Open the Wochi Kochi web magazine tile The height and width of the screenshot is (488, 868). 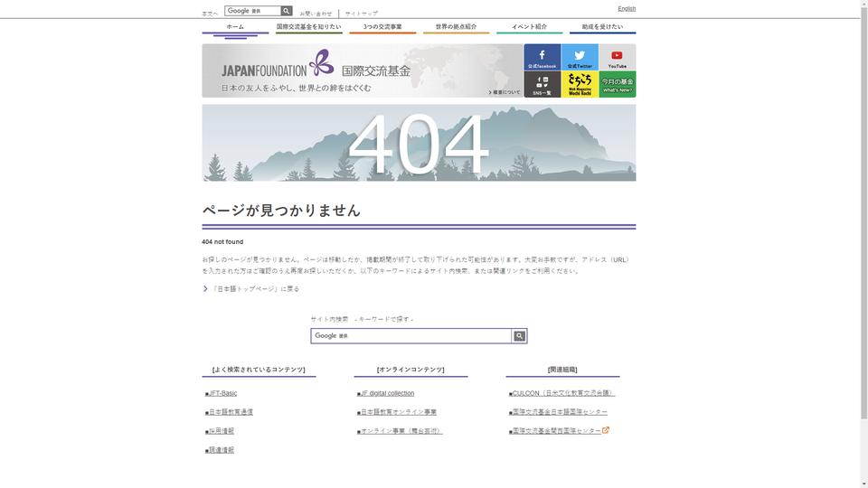[580, 84]
